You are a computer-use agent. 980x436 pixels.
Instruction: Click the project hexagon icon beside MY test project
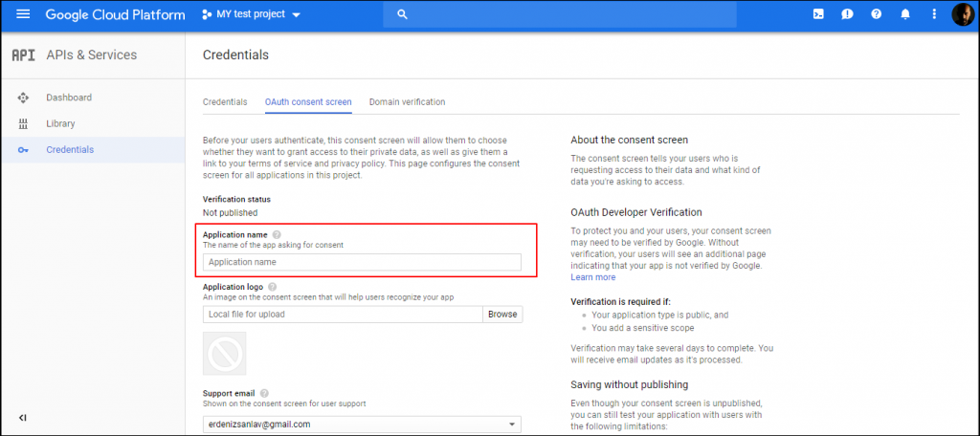click(x=207, y=14)
